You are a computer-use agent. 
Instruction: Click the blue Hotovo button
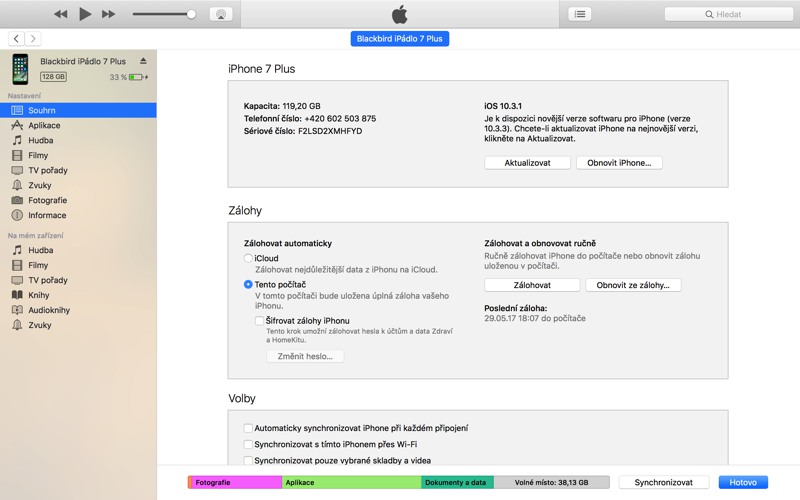[x=743, y=482]
